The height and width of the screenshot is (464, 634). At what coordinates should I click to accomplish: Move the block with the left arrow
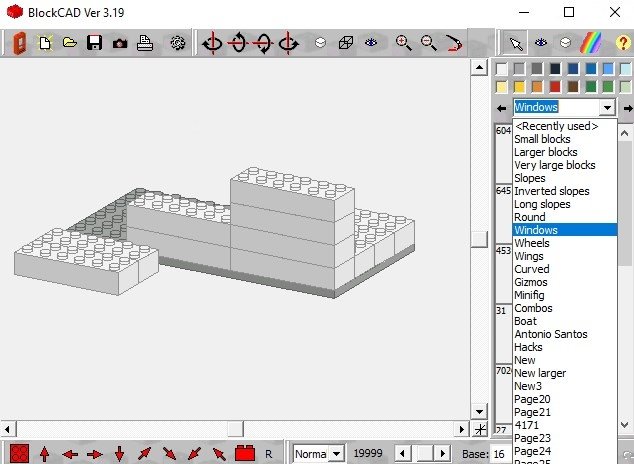tap(70, 455)
